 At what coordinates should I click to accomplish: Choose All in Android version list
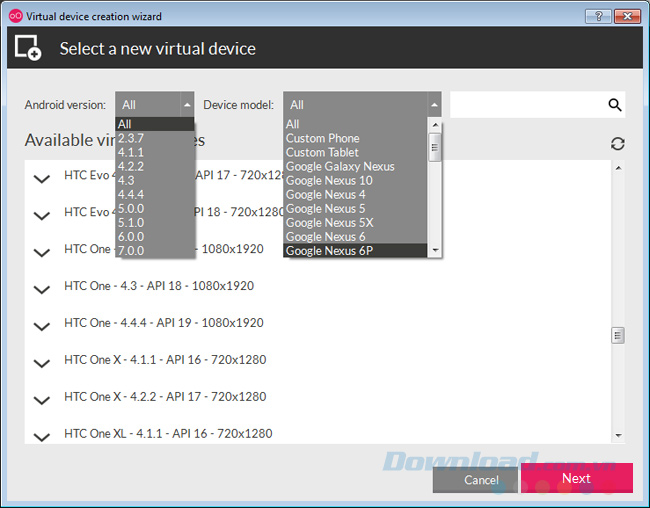155,124
